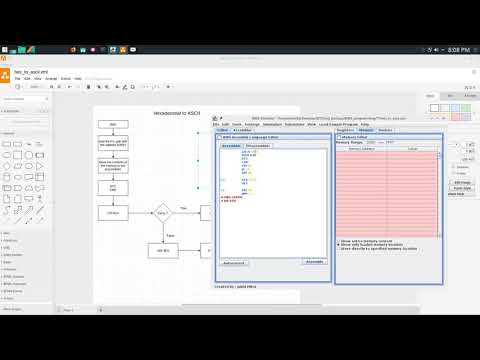Click the To Back icon in toolbar
Image resolution: width=480 pixels, height=360 pixels.
point(107,87)
